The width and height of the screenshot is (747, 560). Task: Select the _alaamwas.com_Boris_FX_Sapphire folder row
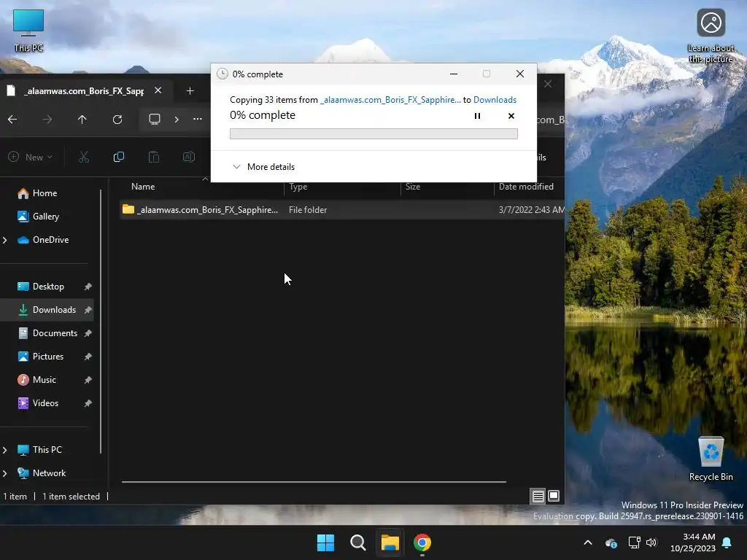[x=342, y=209]
